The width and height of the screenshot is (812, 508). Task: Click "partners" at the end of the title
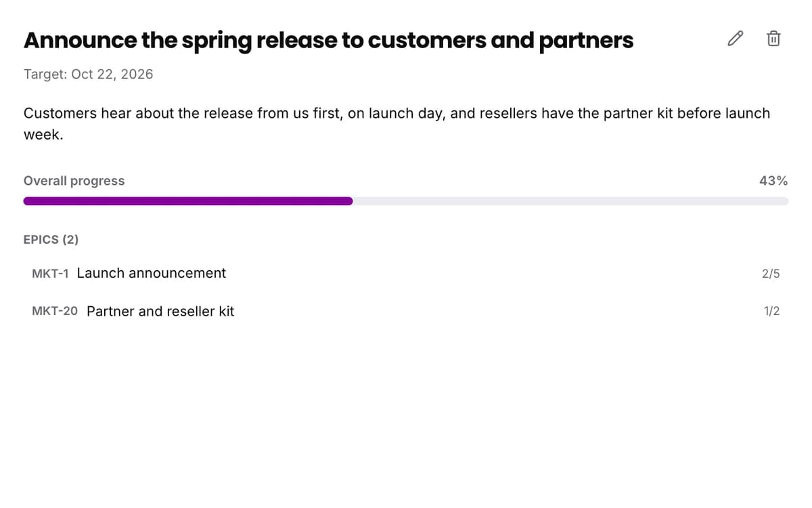coord(586,41)
